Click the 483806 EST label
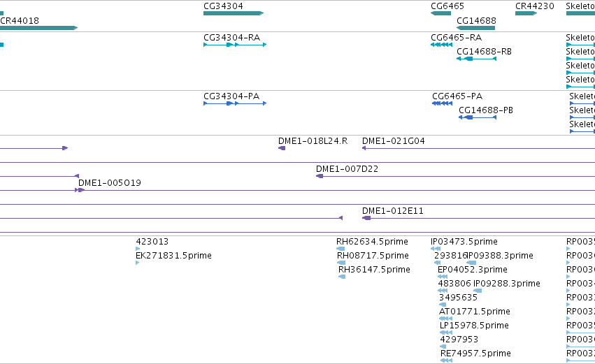The width and height of the screenshot is (595, 364). tap(454, 284)
